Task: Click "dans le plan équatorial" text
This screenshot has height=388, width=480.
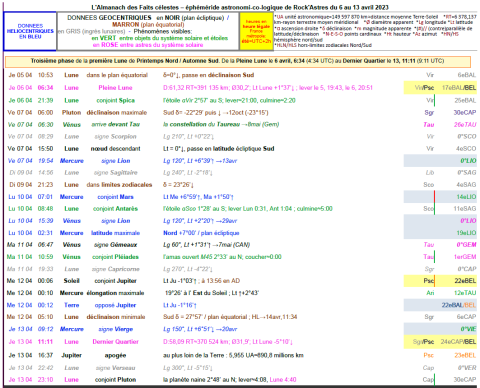Action: click(117, 75)
